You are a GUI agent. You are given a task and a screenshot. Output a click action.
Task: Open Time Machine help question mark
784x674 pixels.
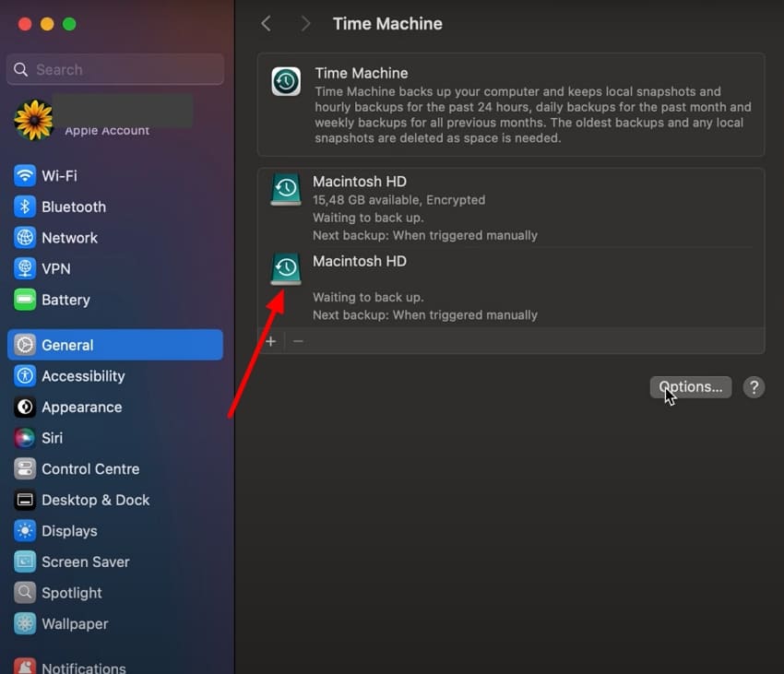[754, 387]
